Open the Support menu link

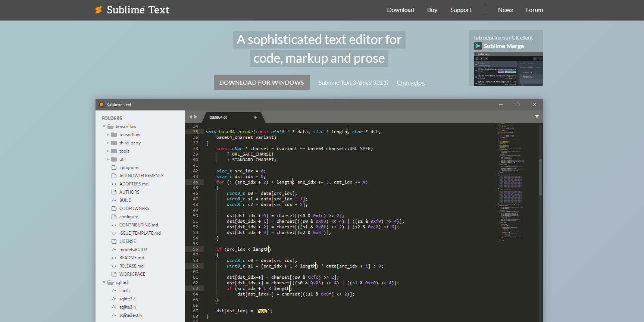pos(461,10)
